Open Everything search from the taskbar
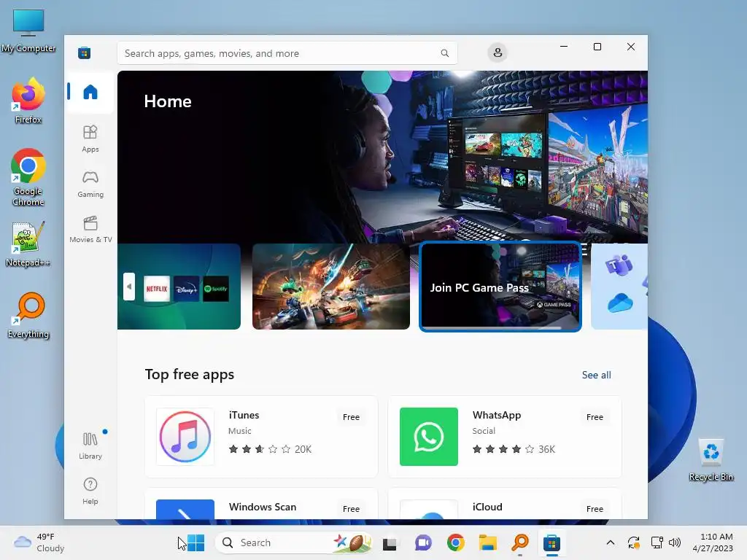The width and height of the screenshot is (747, 560). pos(520,542)
